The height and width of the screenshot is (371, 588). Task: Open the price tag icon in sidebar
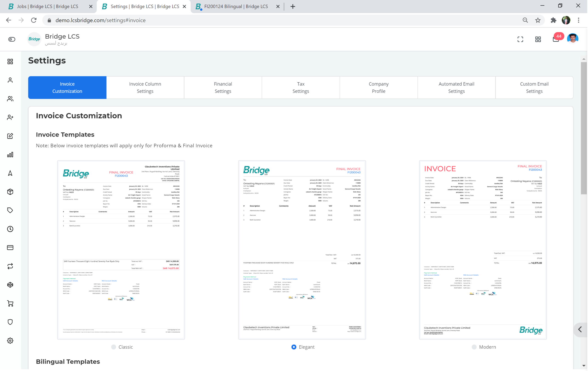[x=10, y=210]
